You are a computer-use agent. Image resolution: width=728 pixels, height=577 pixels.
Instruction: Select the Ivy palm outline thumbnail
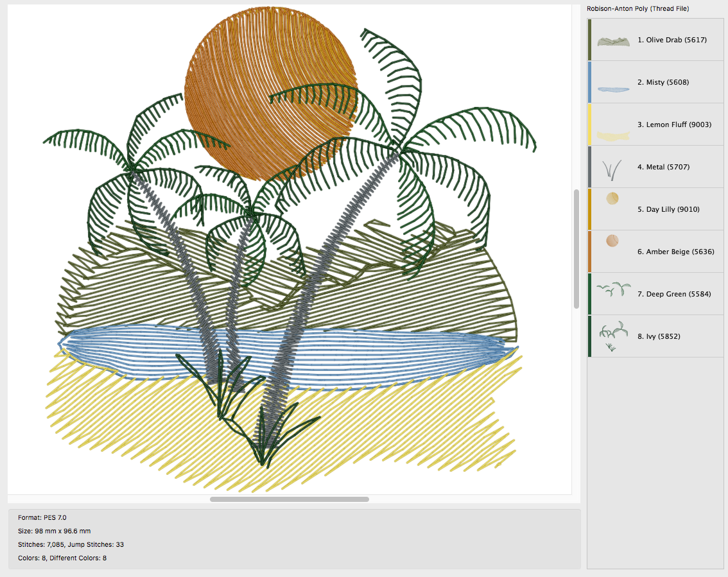(x=611, y=336)
